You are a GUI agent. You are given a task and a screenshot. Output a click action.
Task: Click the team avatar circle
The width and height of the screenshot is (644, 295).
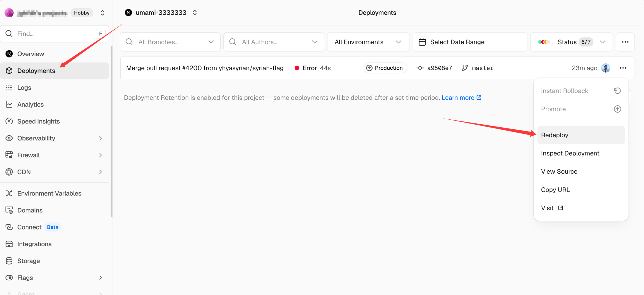point(9,13)
